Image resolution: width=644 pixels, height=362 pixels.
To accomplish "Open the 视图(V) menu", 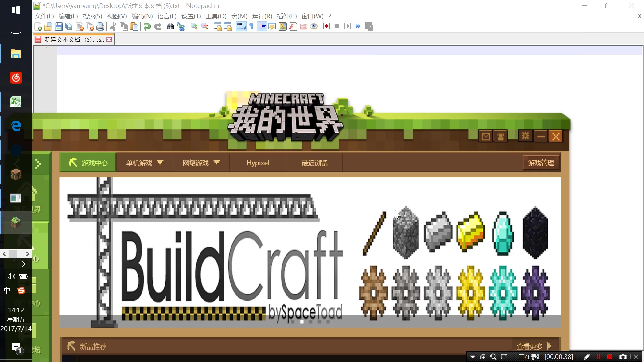I will [117, 16].
